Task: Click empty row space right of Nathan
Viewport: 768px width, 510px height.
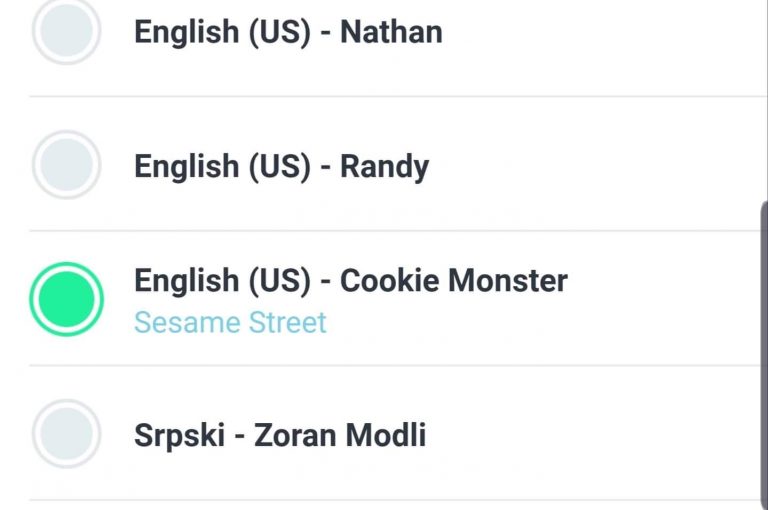Action: [x=600, y=32]
